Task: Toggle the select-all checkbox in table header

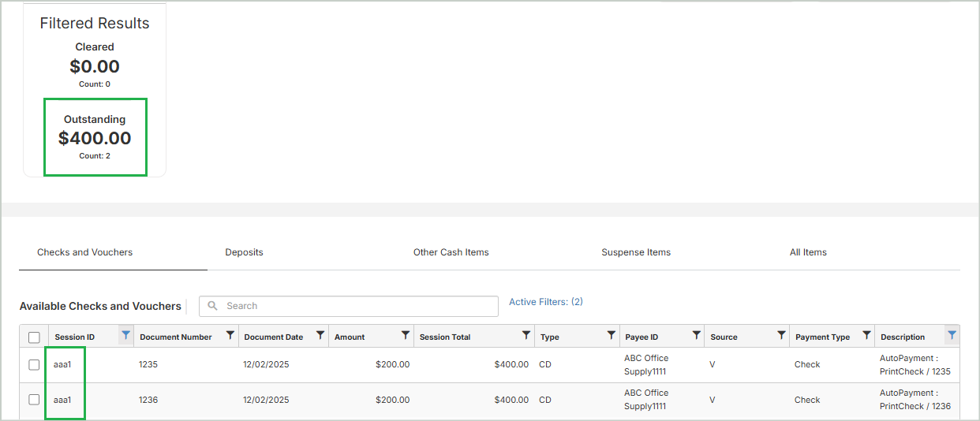Action: [x=34, y=337]
